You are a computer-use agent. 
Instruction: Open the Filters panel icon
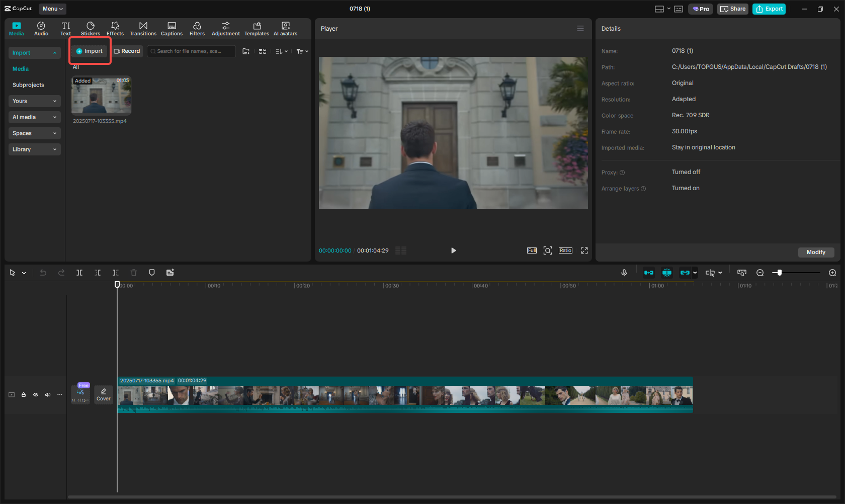[197, 29]
